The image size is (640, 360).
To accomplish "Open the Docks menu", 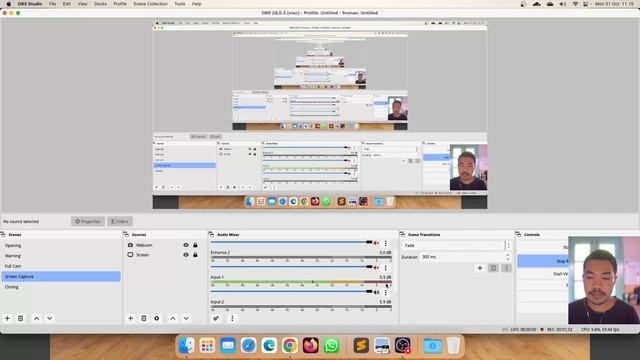I will tap(100, 4).
